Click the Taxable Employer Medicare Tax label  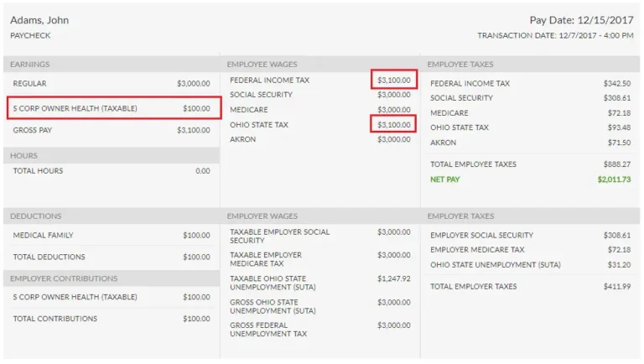(x=266, y=259)
